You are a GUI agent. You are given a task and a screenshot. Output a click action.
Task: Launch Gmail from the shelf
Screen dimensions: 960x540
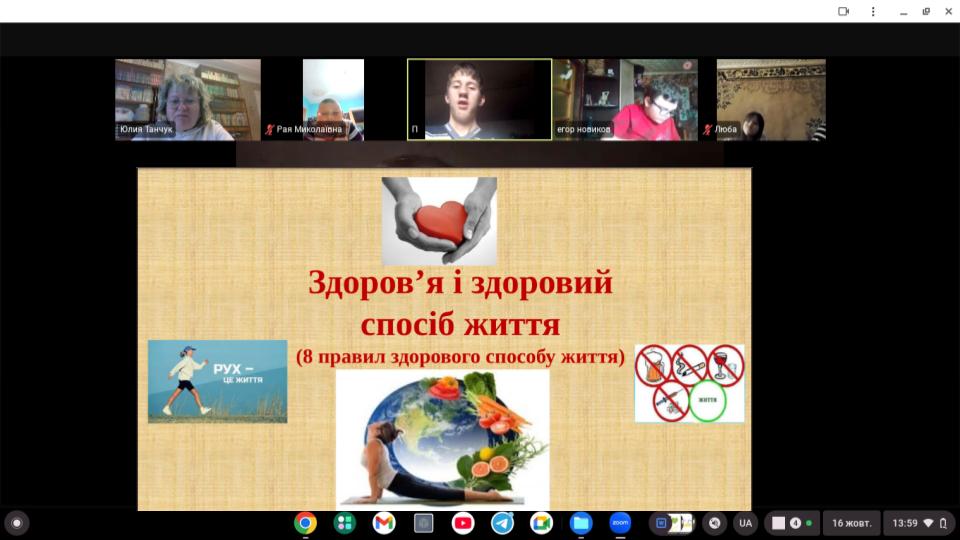point(384,522)
